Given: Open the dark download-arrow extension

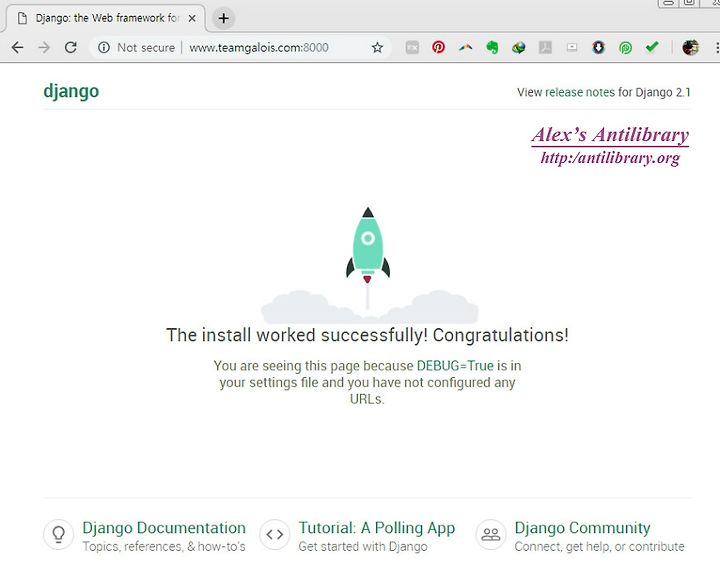Looking at the screenshot, I should pyautogui.click(x=598, y=47).
